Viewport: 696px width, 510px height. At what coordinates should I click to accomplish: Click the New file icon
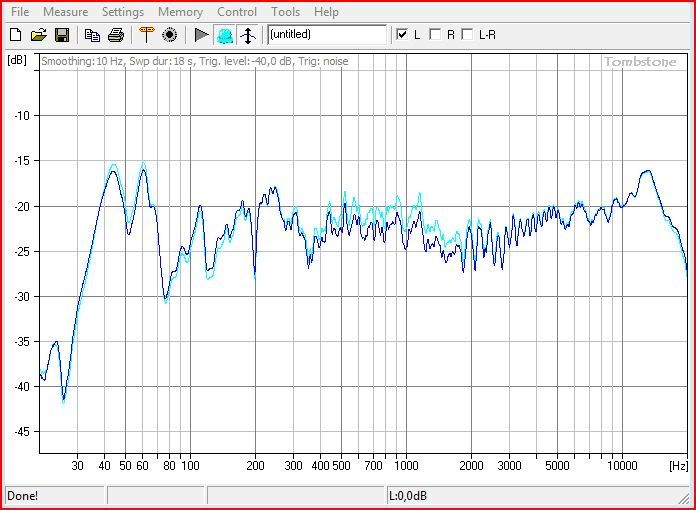(16, 35)
